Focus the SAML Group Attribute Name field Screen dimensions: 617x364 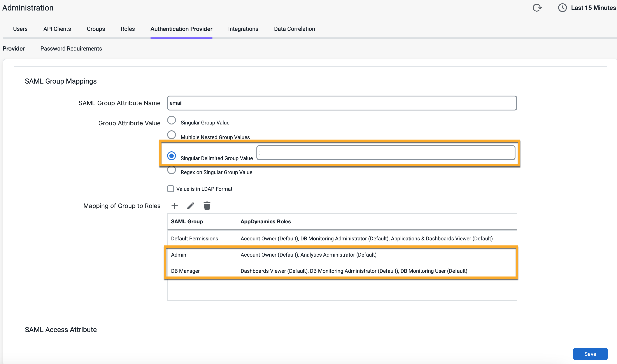point(342,103)
